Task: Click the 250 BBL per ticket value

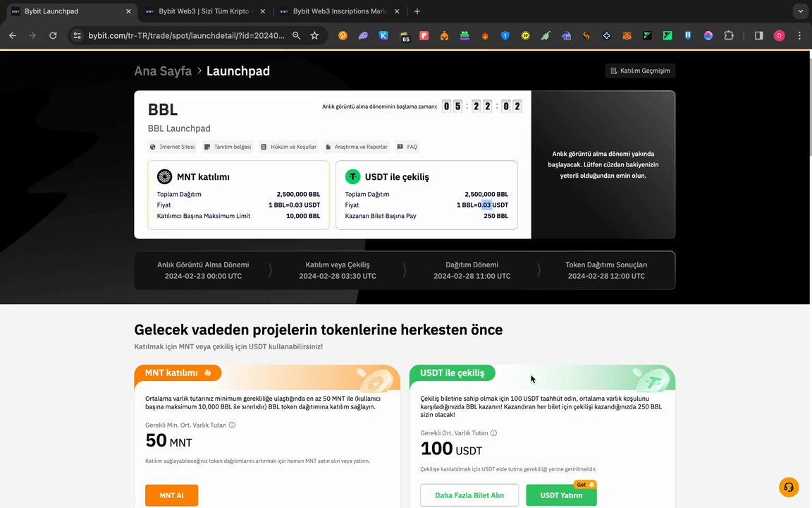Action: click(x=496, y=216)
